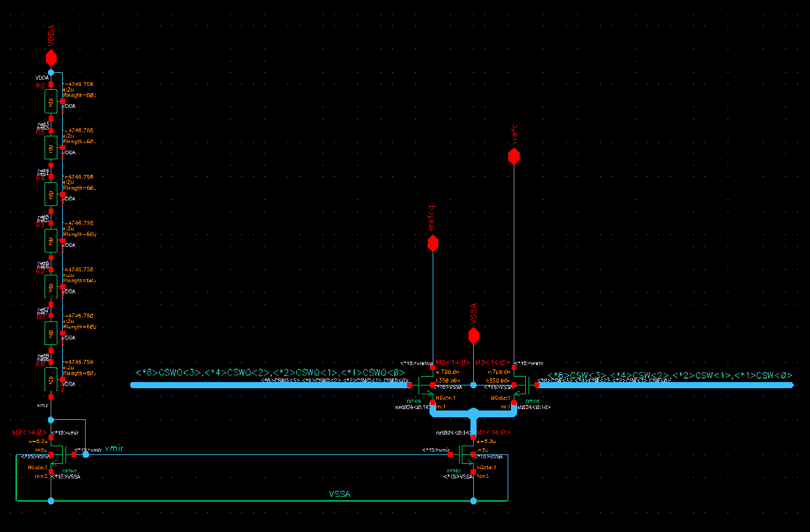This screenshot has width=810, height=532.
Task: Click the drain terminal of M3 under vrefc
Action: pos(514,367)
